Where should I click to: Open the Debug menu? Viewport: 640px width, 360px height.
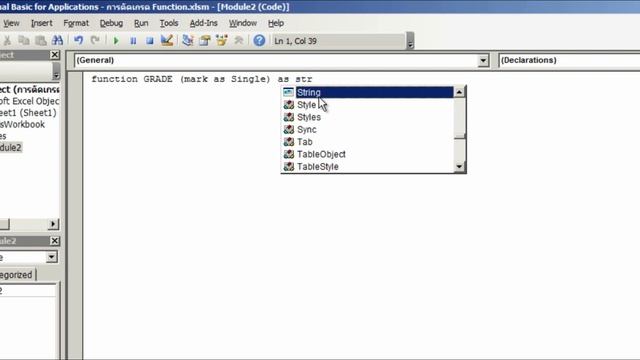point(111,23)
